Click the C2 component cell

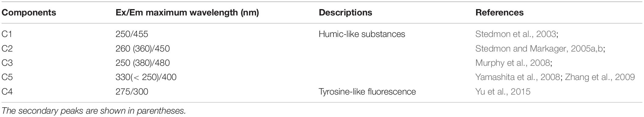click(x=7, y=48)
